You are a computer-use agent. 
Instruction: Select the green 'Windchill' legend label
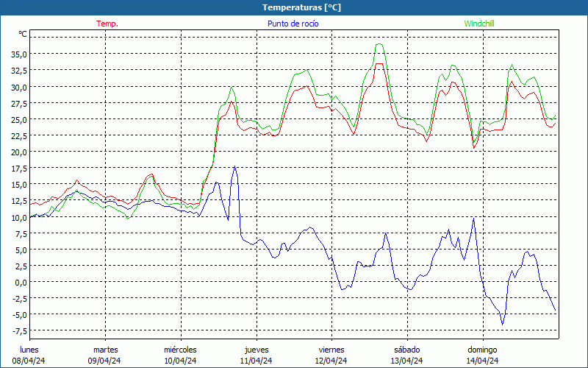[479, 24]
